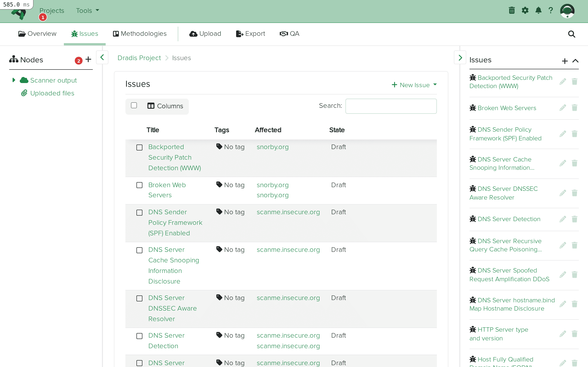The height and width of the screenshot is (367, 588).
Task: Switch to the Methodologies tab
Action: [x=140, y=34]
